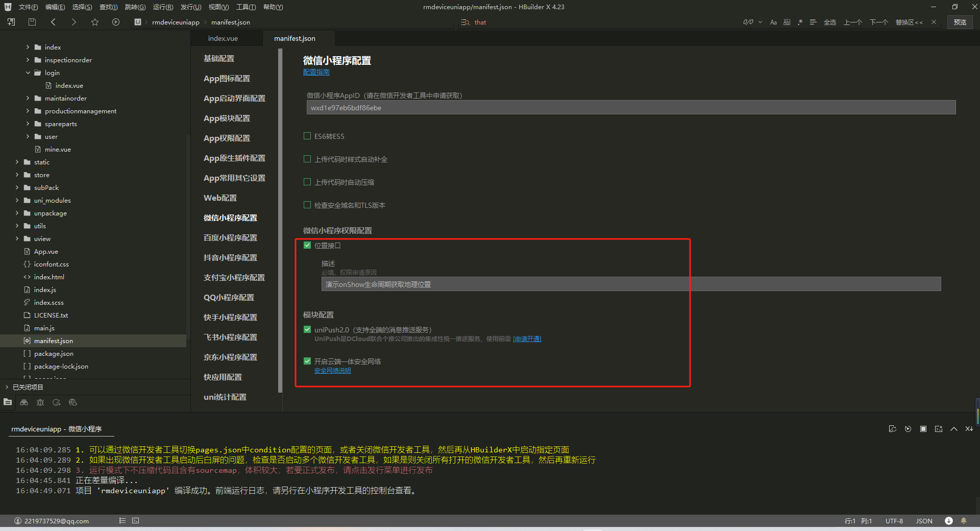The image size is (980, 531).
Task: Open the bug debug panel icon
Action: (x=40, y=402)
